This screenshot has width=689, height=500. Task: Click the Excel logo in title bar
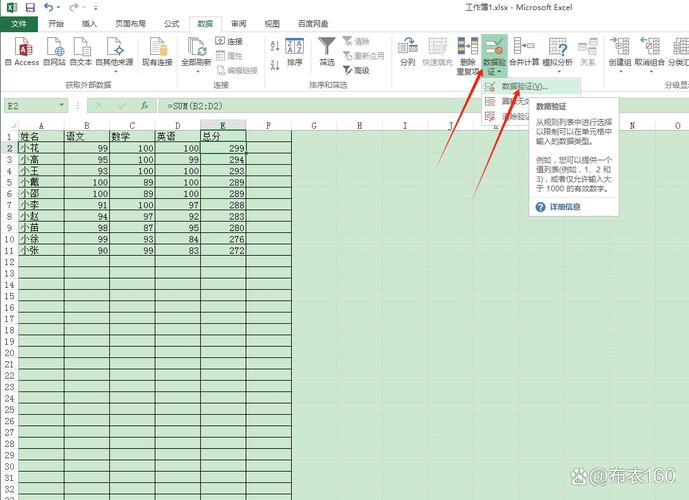12,7
